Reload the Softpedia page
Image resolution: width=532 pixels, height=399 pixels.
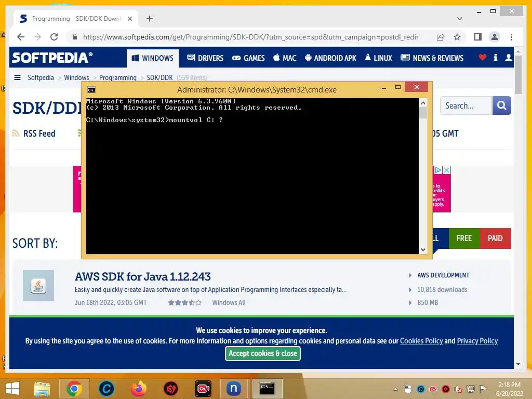click(x=54, y=37)
